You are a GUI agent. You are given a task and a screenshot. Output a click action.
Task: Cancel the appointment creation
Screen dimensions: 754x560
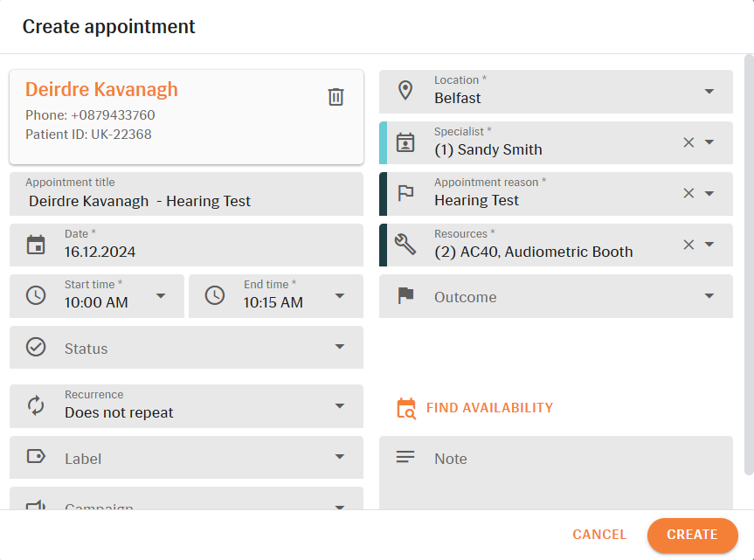[599, 535]
